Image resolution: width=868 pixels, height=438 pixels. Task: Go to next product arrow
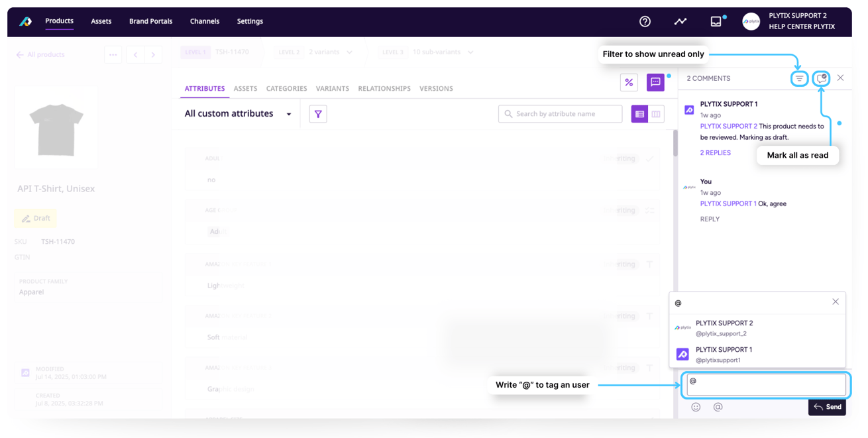pos(153,55)
